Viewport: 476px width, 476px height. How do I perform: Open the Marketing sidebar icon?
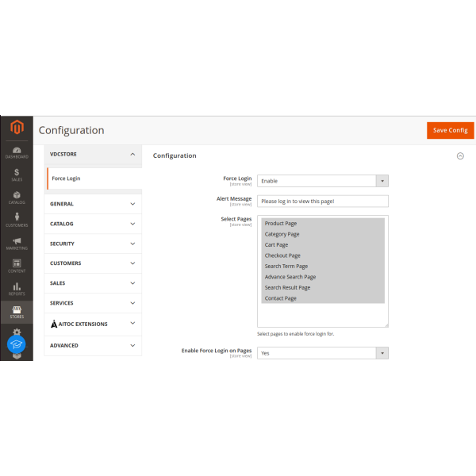pyautogui.click(x=17, y=243)
